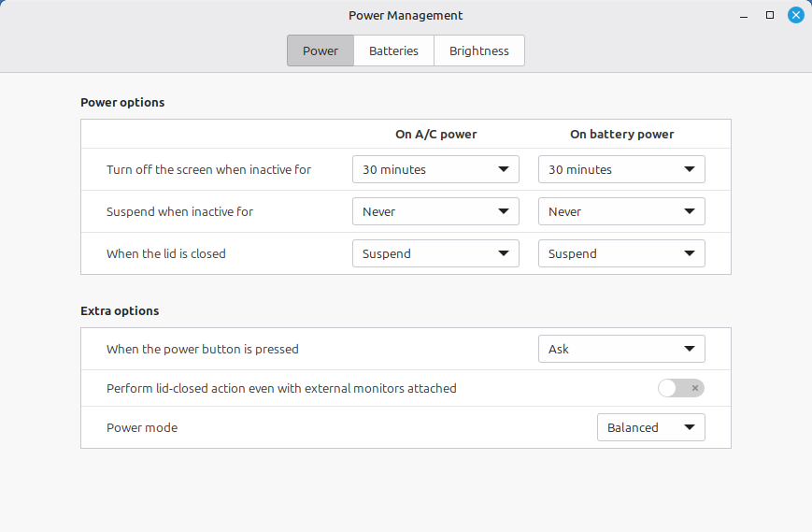Image resolution: width=812 pixels, height=532 pixels.
Task: Click the 'Power options' heading
Action: (x=122, y=103)
